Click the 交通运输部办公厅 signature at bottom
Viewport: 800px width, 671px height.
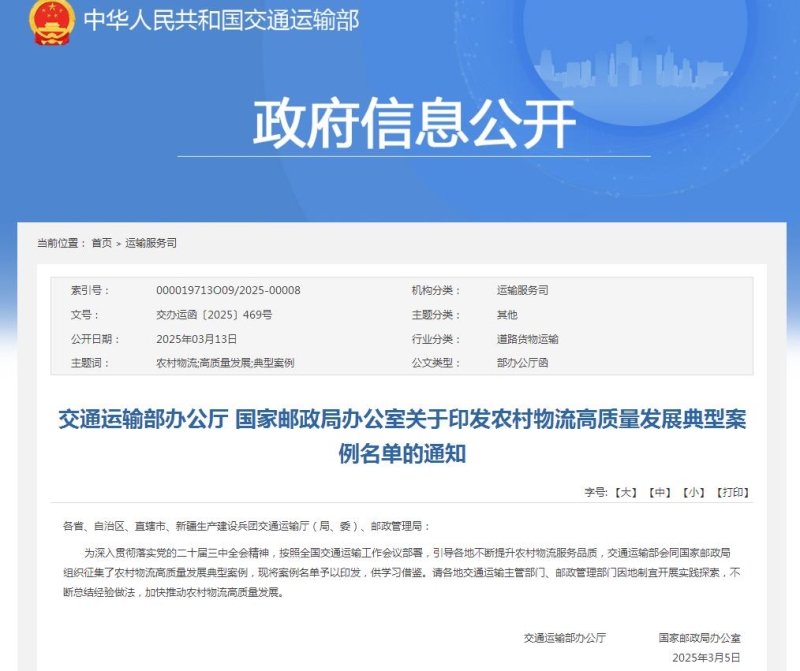click(564, 637)
